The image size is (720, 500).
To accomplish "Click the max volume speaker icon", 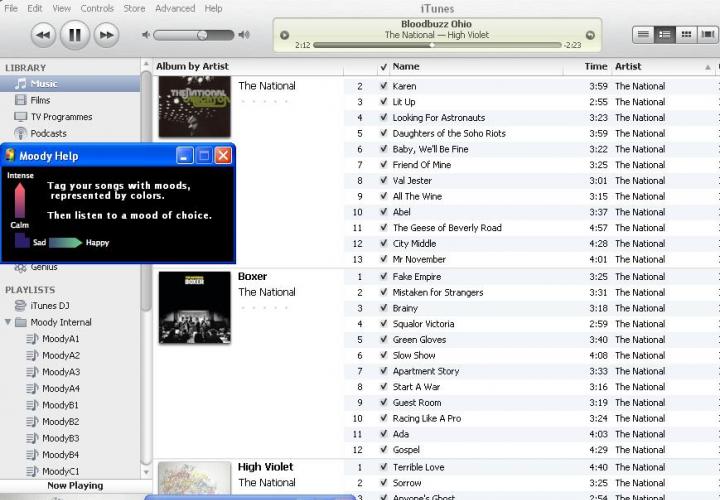I will tap(244, 34).
